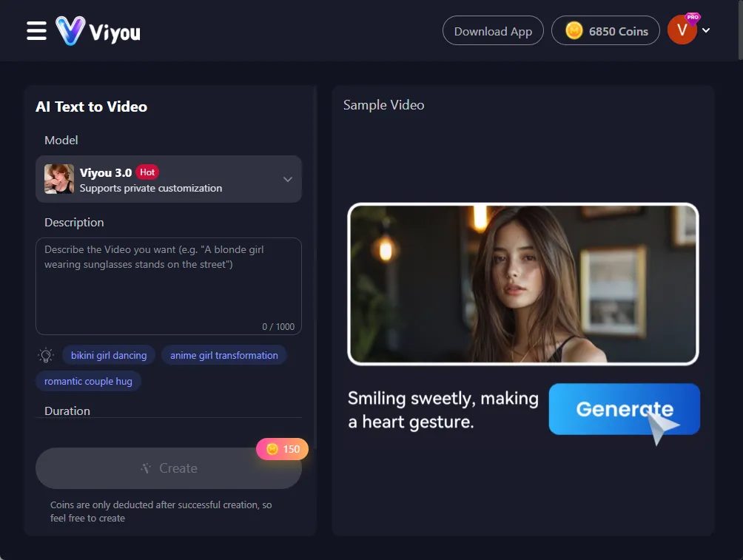The height and width of the screenshot is (560, 743).
Task: Click inside the Description text area
Action: [169, 285]
